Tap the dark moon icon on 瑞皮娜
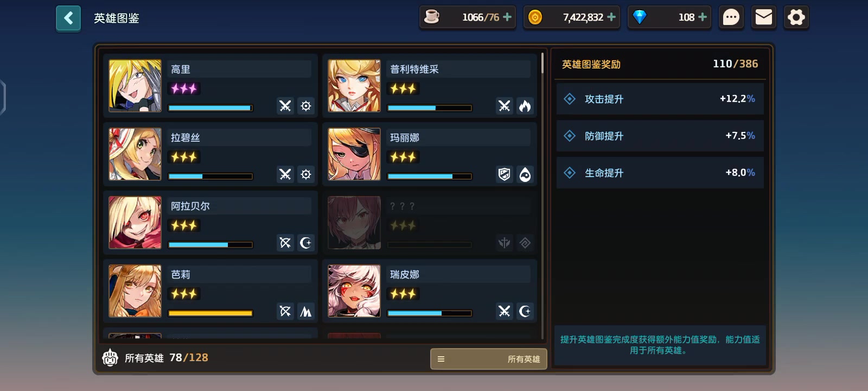 coord(525,311)
